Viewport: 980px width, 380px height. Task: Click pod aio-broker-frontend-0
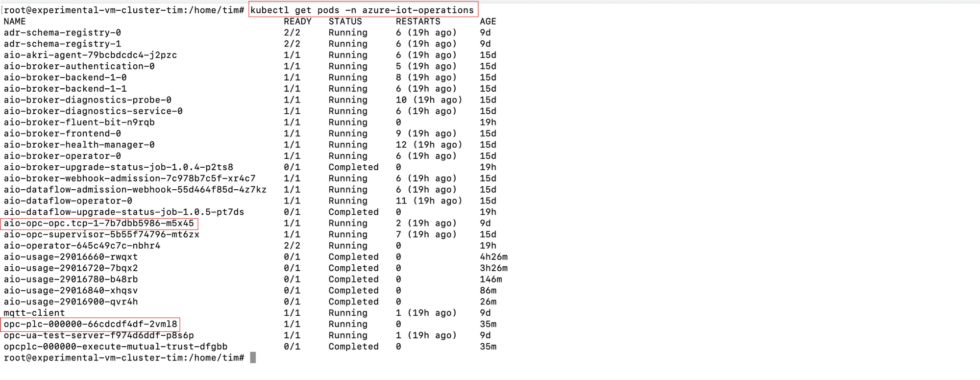tap(62, 134)
